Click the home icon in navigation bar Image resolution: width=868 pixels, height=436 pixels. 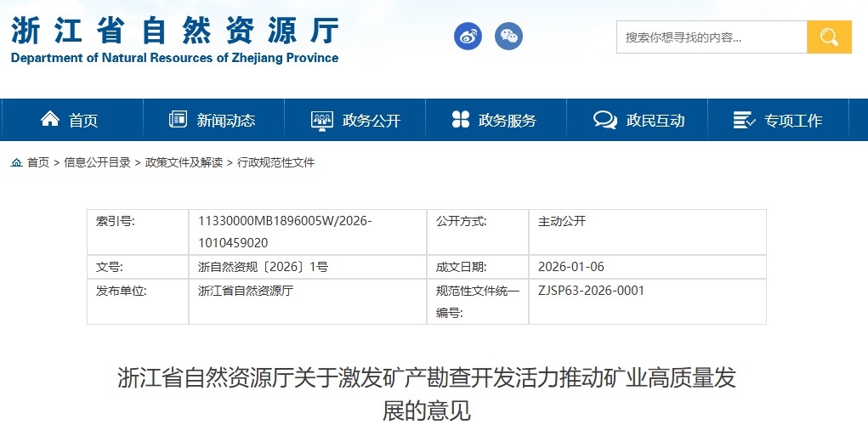50,119
